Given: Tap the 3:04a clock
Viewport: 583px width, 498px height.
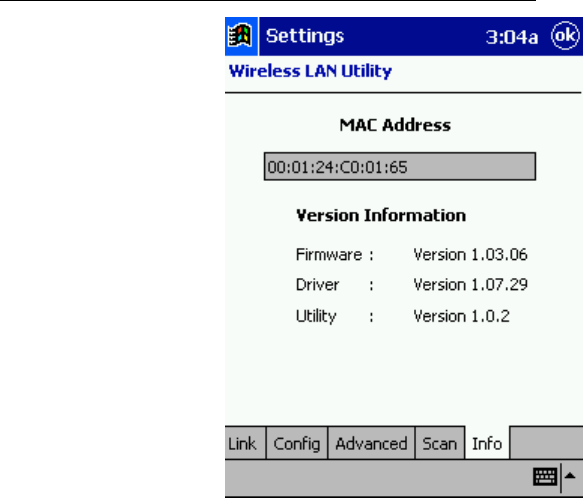Looking at the screenshot, I should [x=512, y=37].
